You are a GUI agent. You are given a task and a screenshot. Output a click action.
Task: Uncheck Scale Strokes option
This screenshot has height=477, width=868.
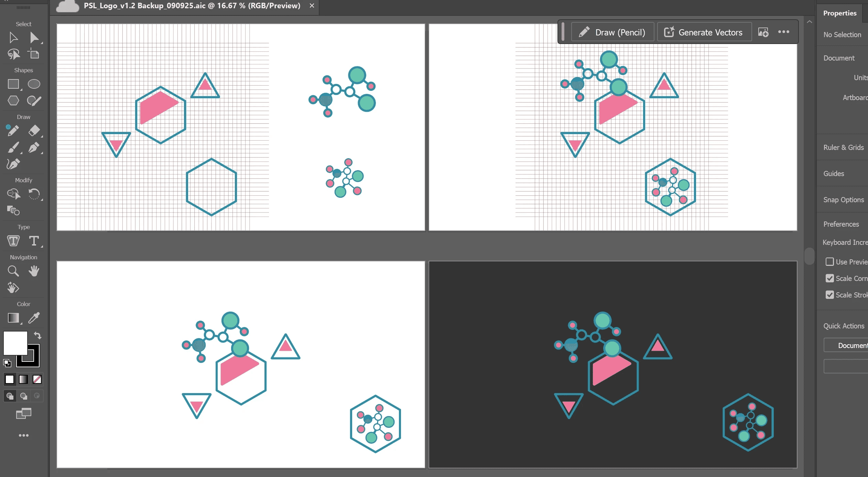pos(830,295)
